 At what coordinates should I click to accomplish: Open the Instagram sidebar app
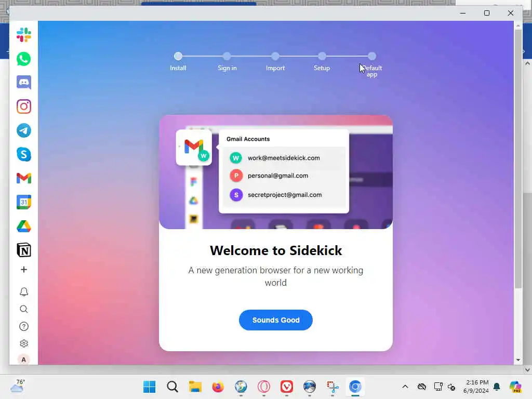point(24,107)
